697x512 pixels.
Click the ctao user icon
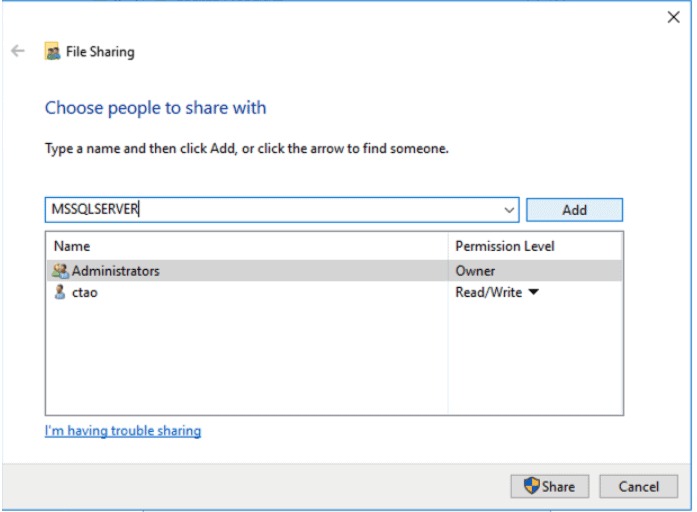tap(60, 293)
